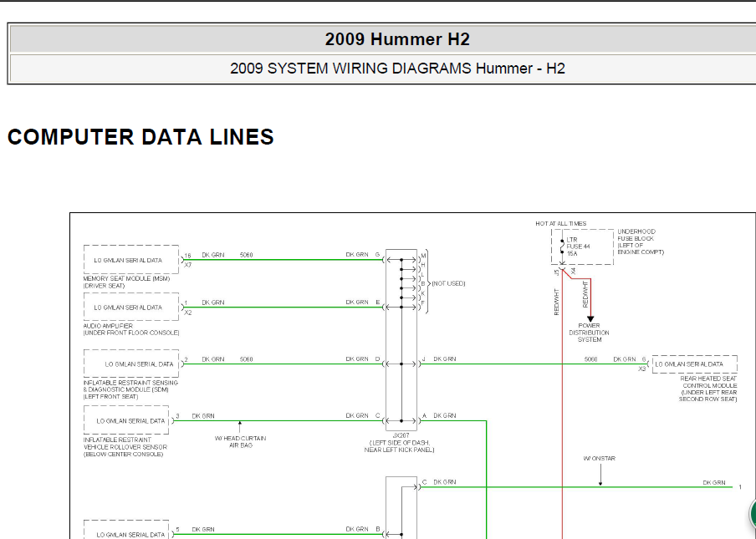Click LO GMLAN SERIAL DATA box above Audio Amplifier
This screenshot has height=539, width=756.
pos(131,308)
